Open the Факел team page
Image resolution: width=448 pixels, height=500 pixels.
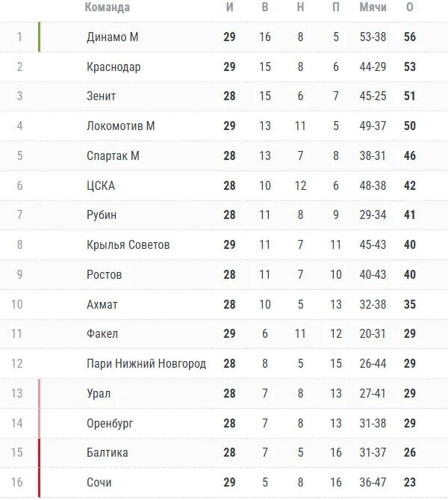tap(102, 334)
